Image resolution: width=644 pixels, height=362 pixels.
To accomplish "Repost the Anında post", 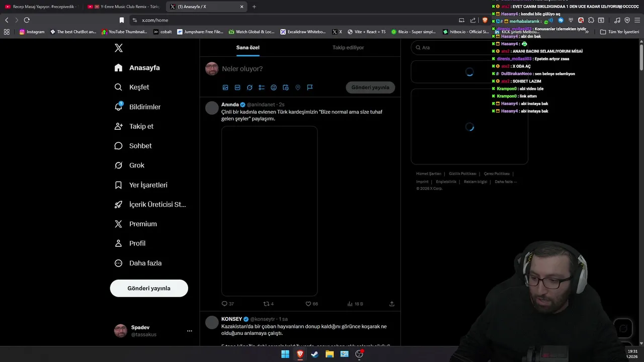I will click(x=269, y=304).
